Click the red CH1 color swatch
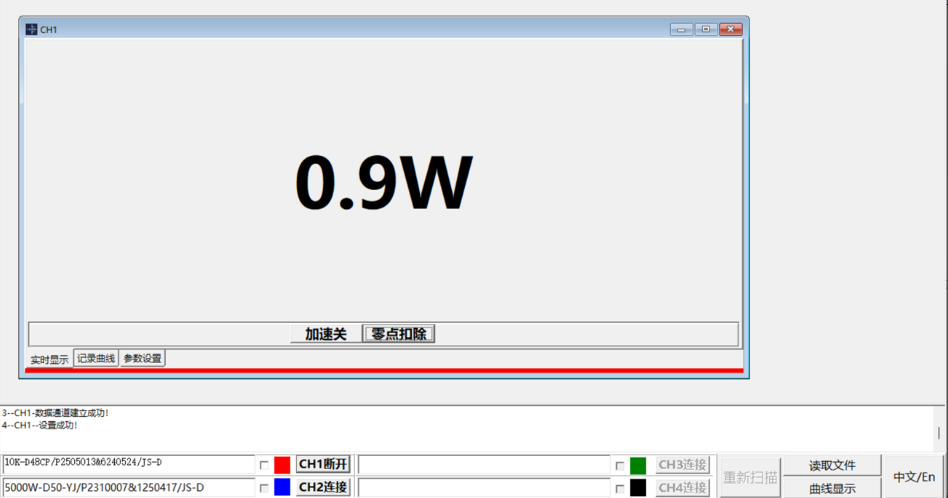 click(282, 465)
